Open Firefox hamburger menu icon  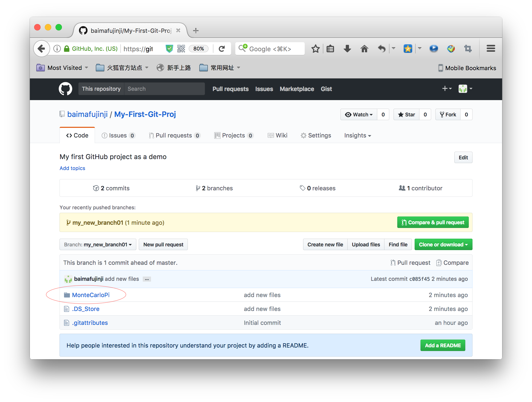tap(491, 49)
